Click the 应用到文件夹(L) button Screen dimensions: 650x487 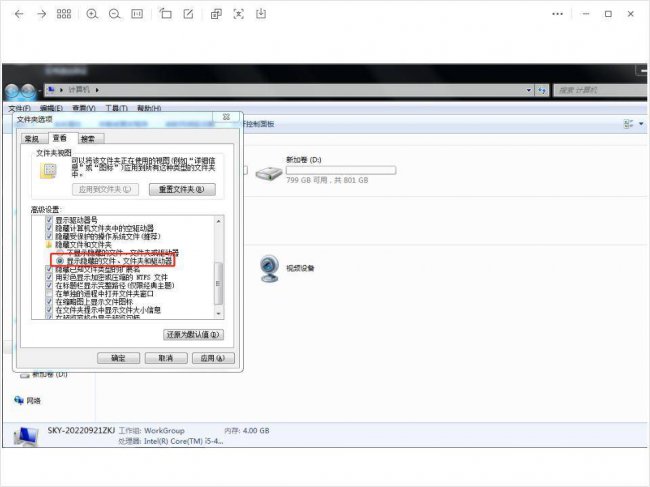[105, 189]
